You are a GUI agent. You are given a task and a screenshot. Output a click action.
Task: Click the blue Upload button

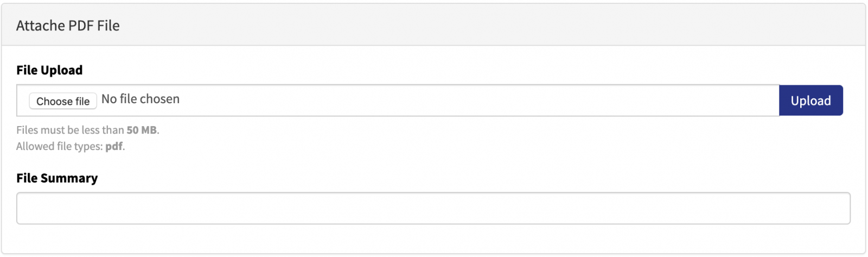click(810, 101)
